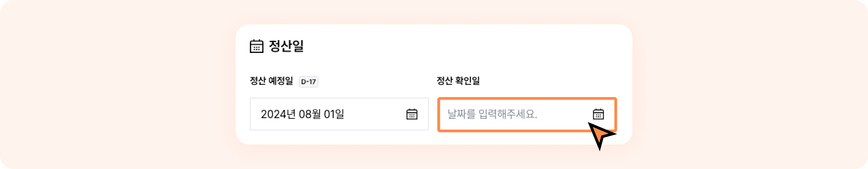Open calendar picker in 정산 확인일 field
The image size is (868, 169).
click(598, 114)
